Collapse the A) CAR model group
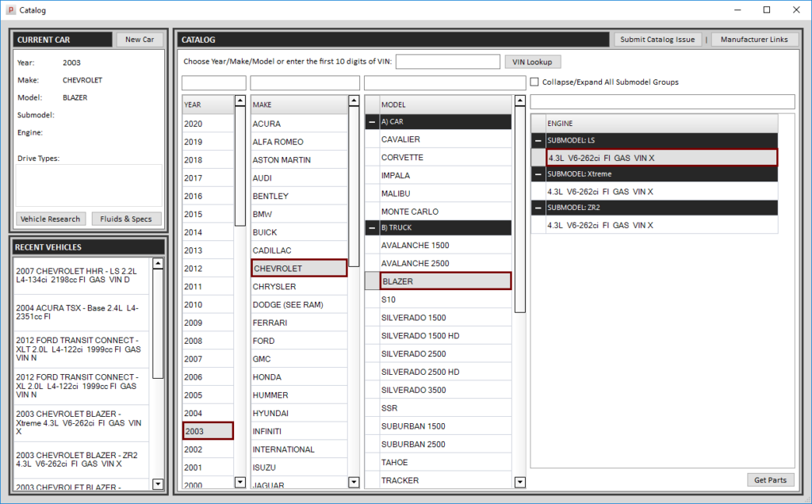 point(372,121)
